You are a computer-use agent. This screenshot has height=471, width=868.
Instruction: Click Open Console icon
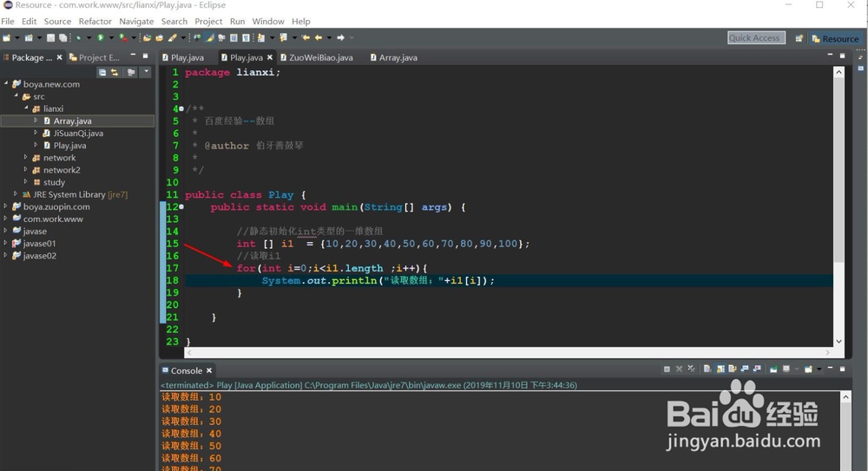coord(808,369)
